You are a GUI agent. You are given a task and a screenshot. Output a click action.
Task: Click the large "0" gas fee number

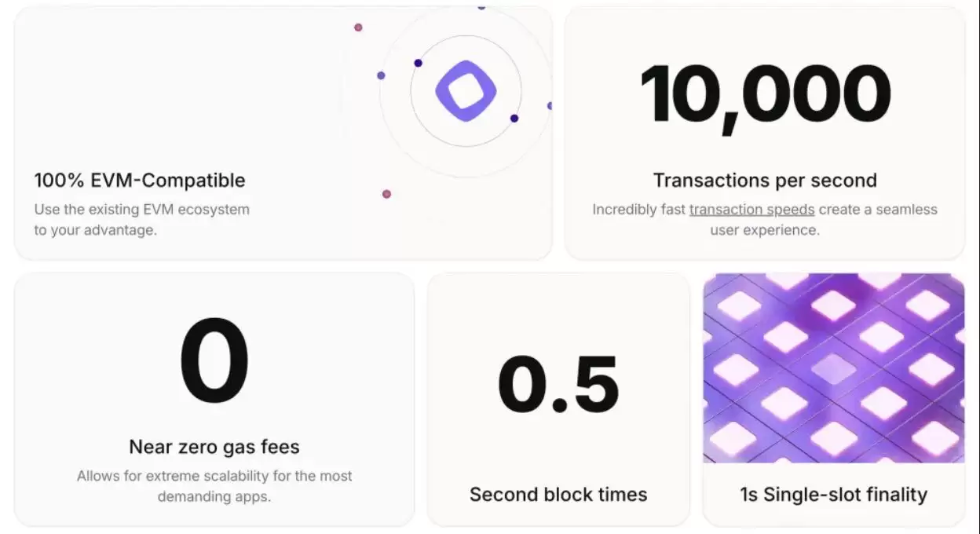coord(214,362)
